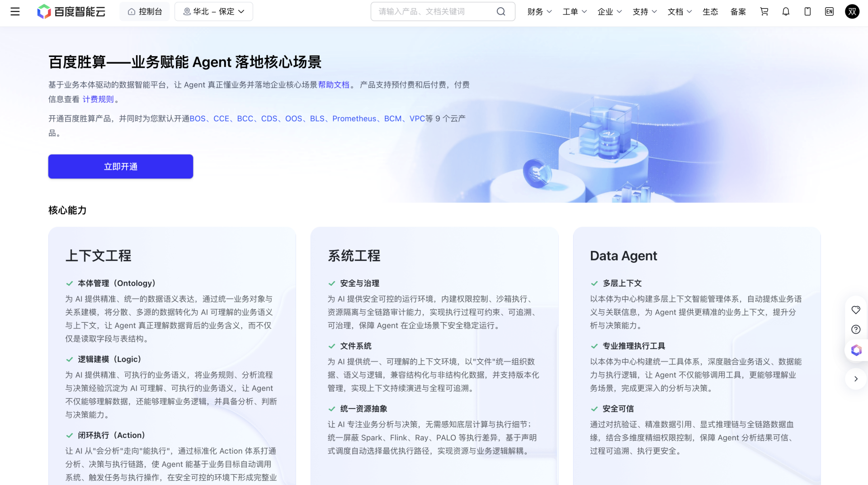
Task: Open the BOS product link
Action: (198, 118)
